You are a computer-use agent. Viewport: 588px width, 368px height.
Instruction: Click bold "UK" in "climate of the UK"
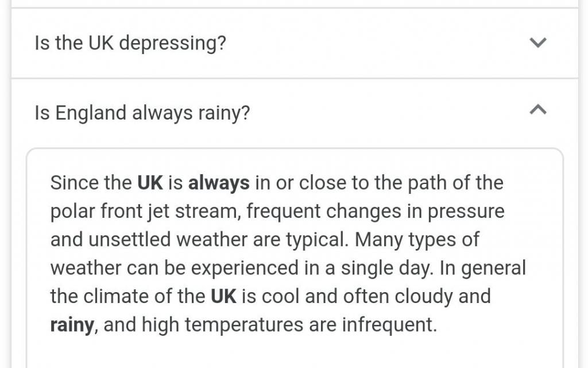point(224,297)
